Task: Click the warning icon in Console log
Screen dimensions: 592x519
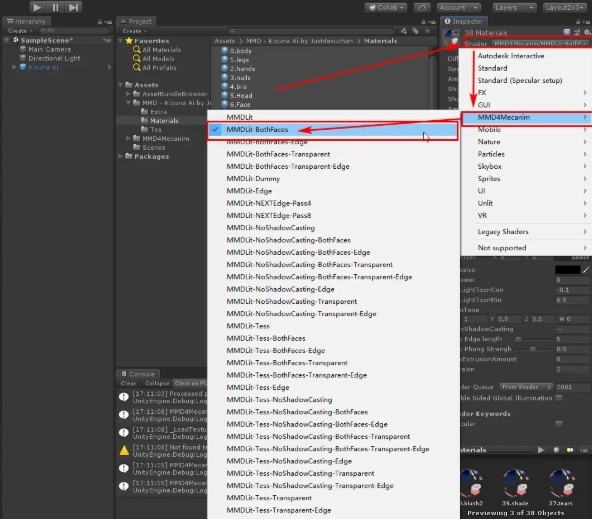Action: [124, 451]
